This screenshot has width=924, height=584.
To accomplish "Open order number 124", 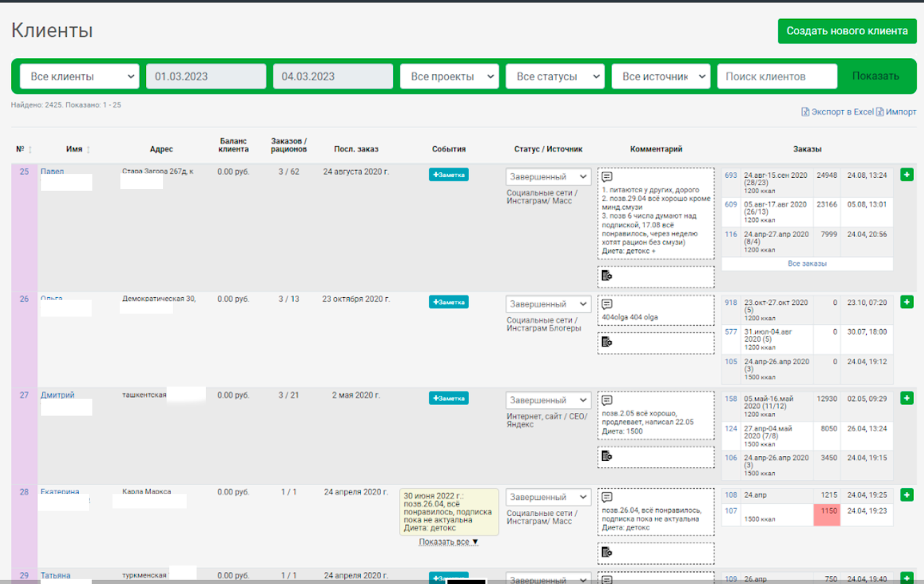I will pos(730,428).
